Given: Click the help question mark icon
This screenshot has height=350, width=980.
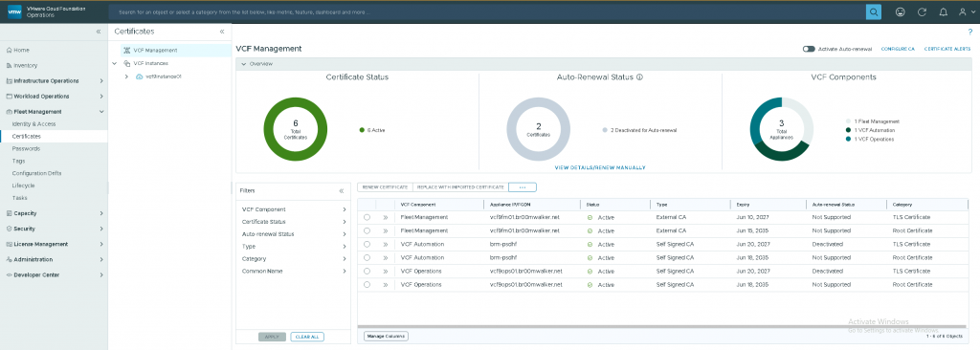Looking at the screenshot, I should 970,32.
